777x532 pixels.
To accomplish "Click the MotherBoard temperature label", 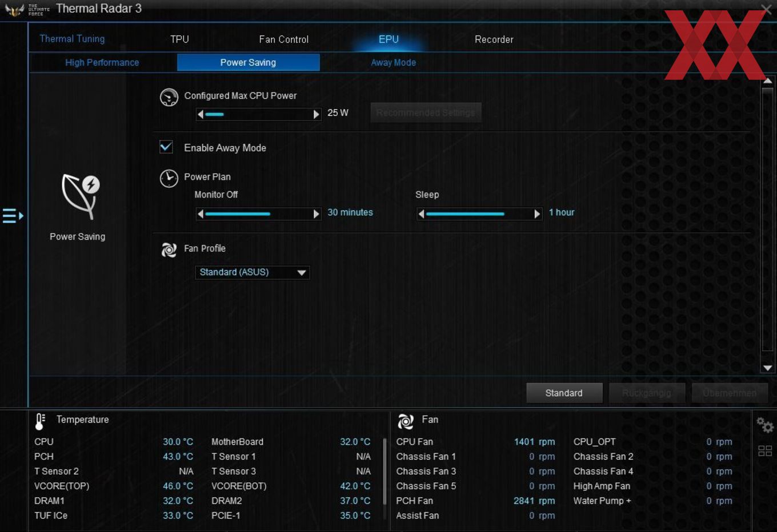I will tap(237, 442).
